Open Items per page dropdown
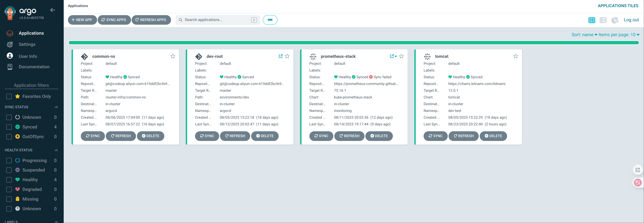Image resolution: width=644 pixels, height=223 pixels. click(618, 35)
